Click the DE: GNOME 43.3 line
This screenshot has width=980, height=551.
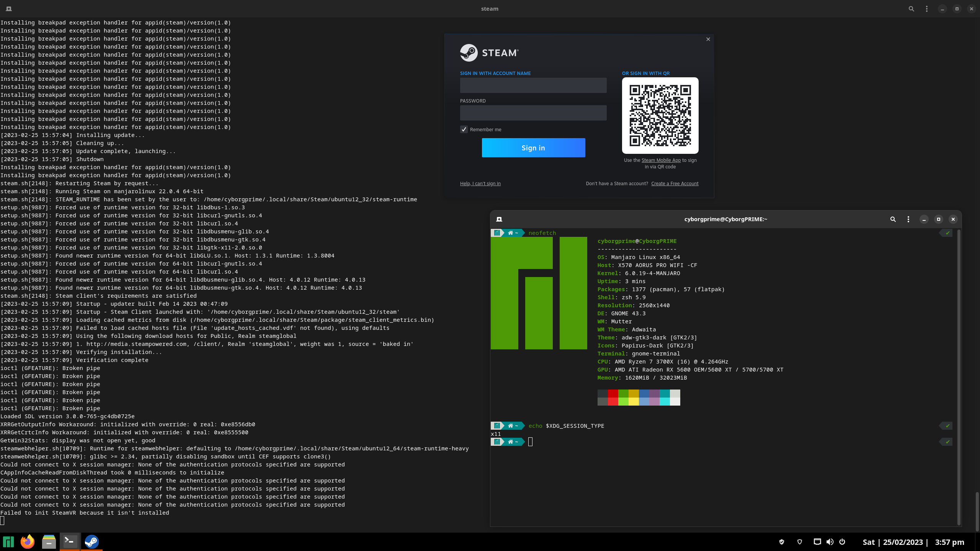[x=621, y=313]
